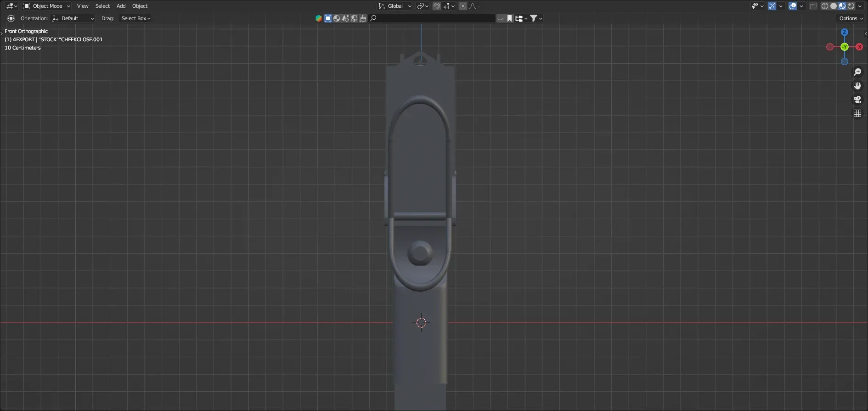Toggle viewport gizmos display
The image size is (868, 411).
point(772,6)
